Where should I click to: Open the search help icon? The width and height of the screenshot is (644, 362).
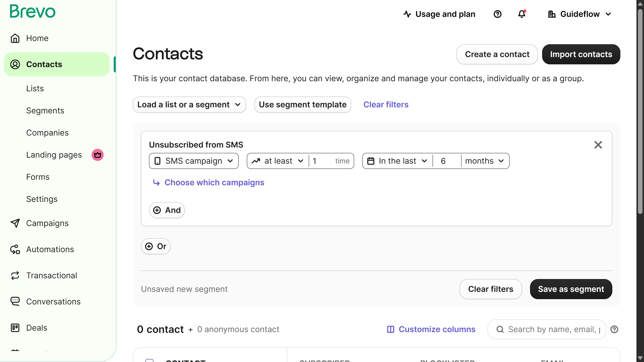(614, 329)
